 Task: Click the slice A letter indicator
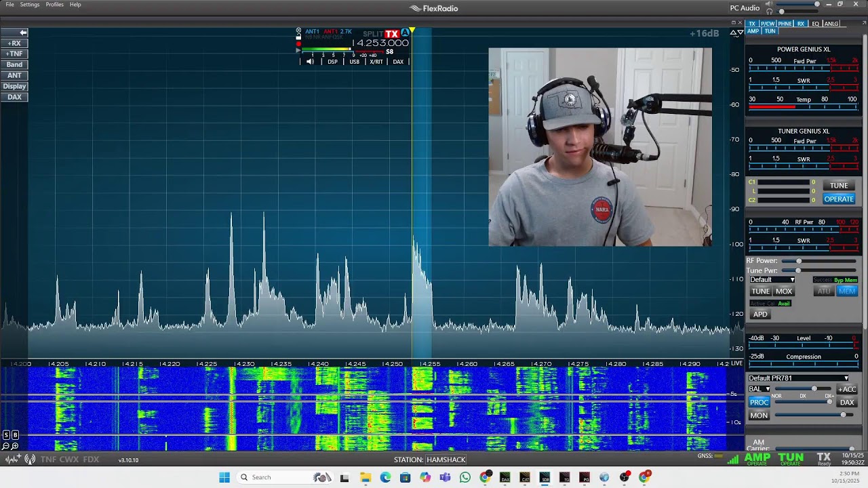(x=405, y=33)
